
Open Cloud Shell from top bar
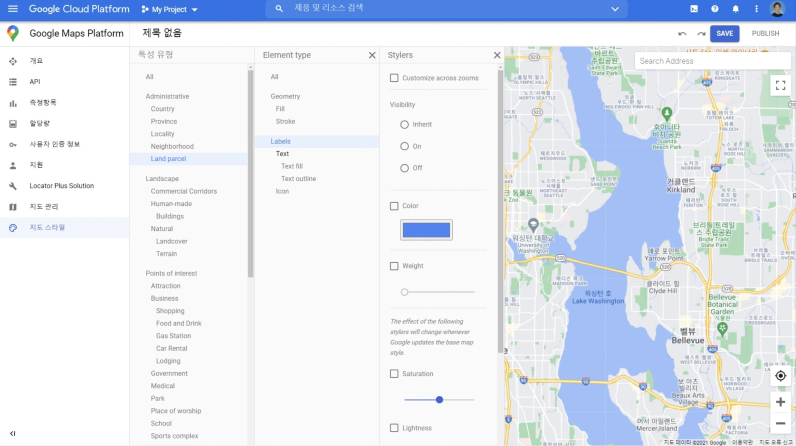(x=694, y=9)
